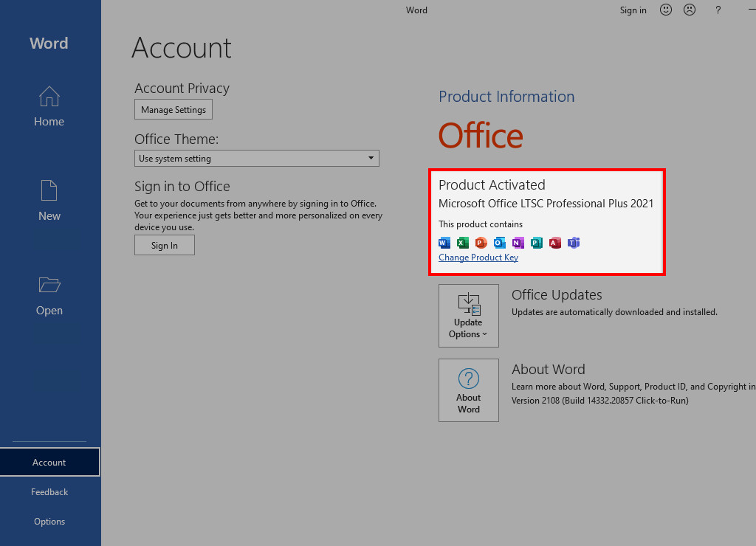Viewport: 756px width, 546px height.
Task: Select the Account tab in sidebar
Action: point(49,462)
